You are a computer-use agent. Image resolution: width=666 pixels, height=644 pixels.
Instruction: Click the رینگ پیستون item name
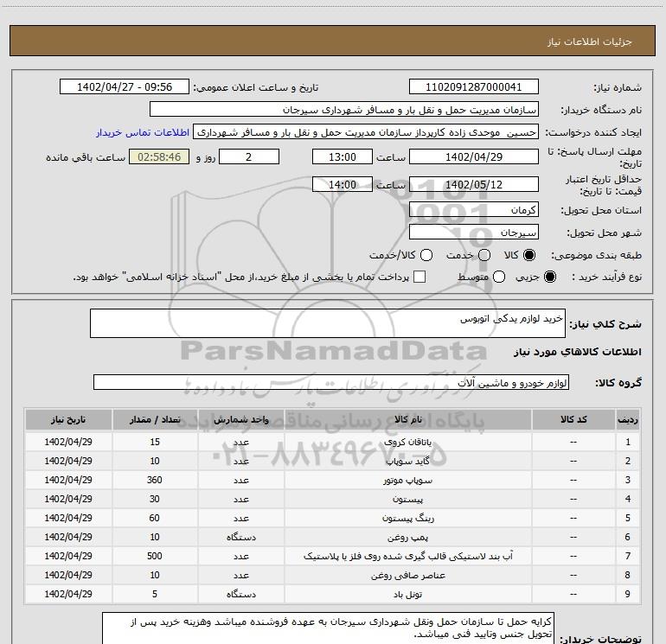(x=407, y=518)
